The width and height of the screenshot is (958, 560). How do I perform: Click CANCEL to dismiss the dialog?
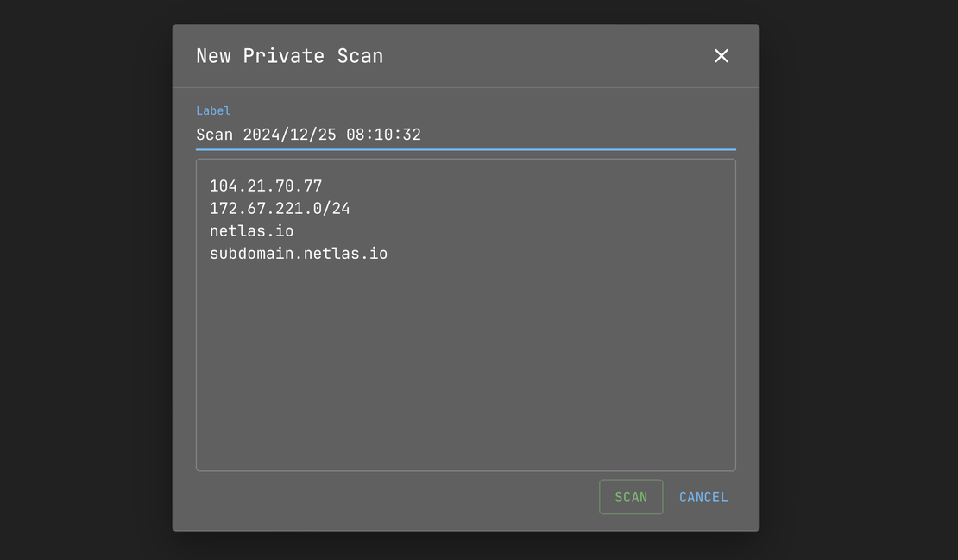[x=703, y=497]
